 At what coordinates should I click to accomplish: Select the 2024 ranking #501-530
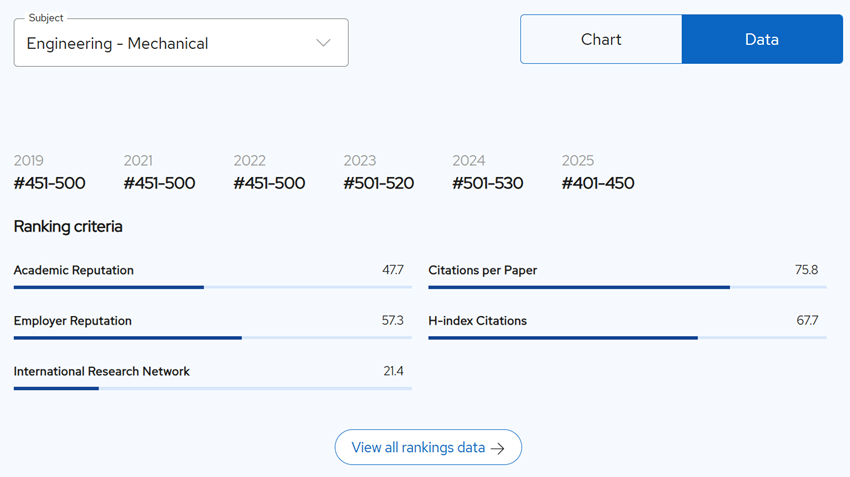[x=488, y=183]
